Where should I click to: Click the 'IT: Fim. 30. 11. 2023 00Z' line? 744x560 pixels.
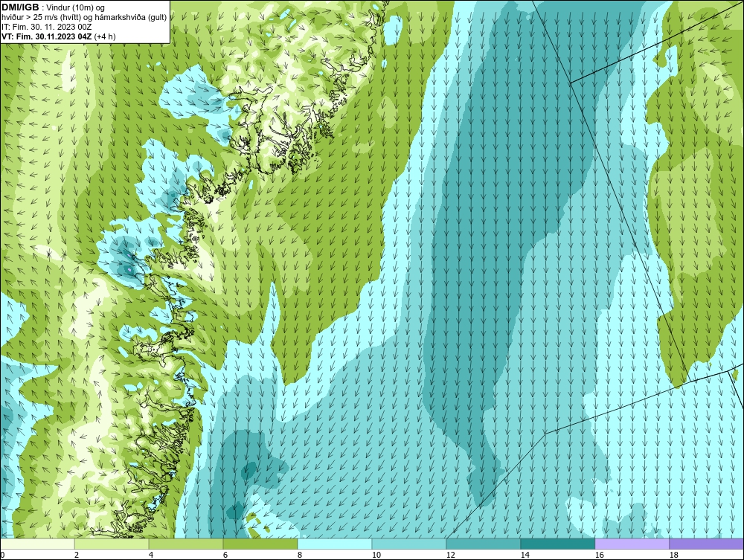click(46, 27)
